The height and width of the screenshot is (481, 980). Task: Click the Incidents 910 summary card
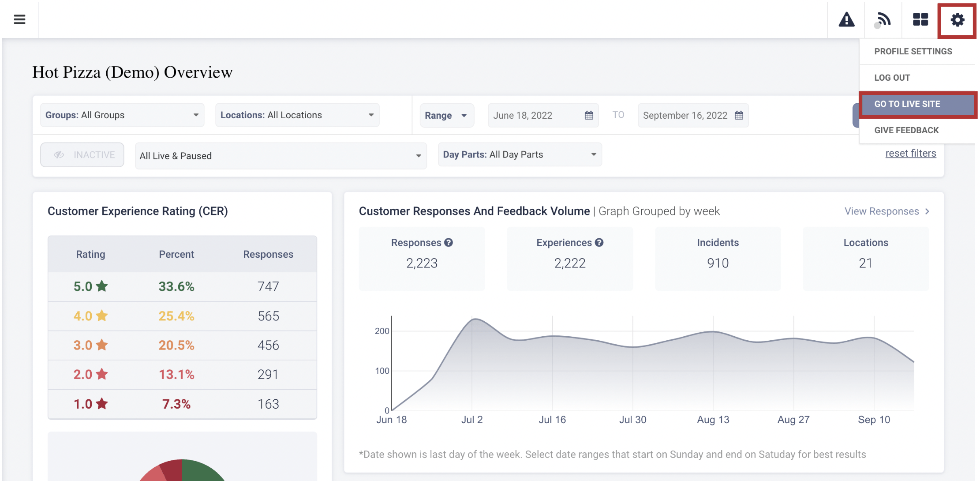point(718,259)
